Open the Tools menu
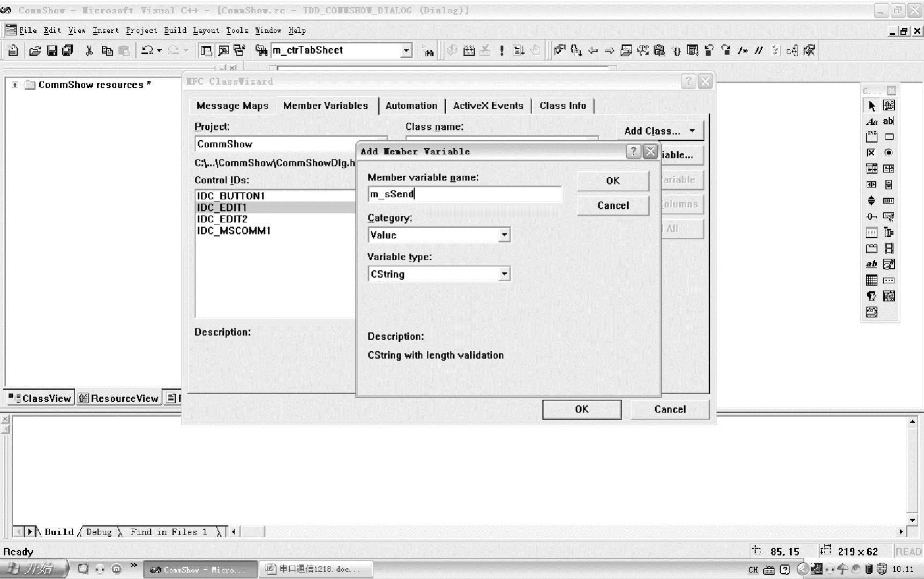 pyautogui.click(x=237, y=31)
